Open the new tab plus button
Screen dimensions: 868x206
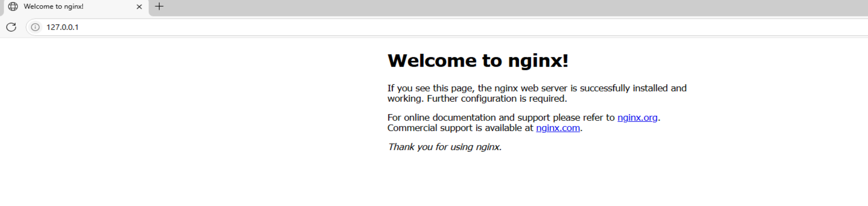(x=159, y=6)
